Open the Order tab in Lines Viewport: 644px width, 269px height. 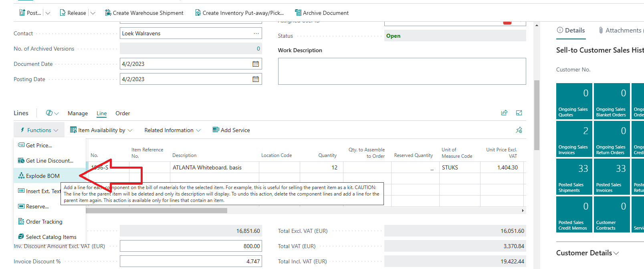tap(123, 113)
